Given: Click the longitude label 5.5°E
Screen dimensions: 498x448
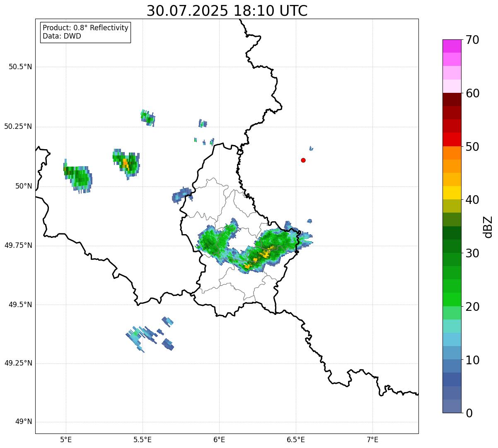Looking at the screenshot, I should 143,439.
